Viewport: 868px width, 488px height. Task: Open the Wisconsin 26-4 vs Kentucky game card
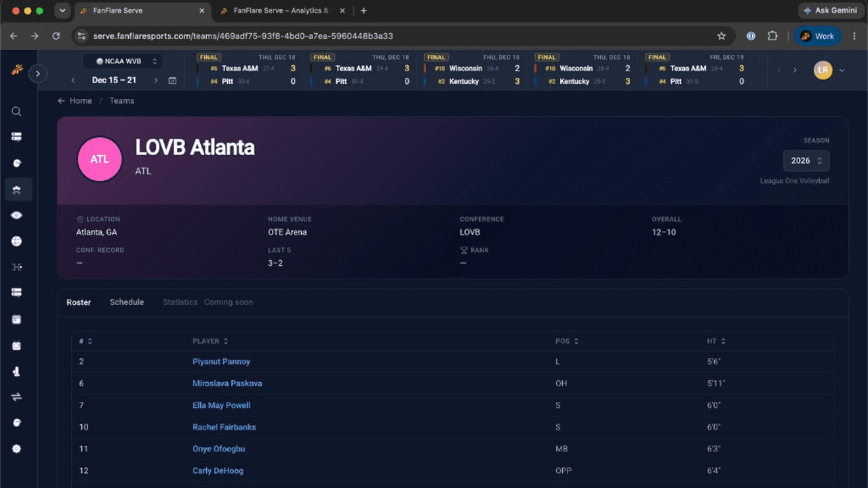point(472,70)
